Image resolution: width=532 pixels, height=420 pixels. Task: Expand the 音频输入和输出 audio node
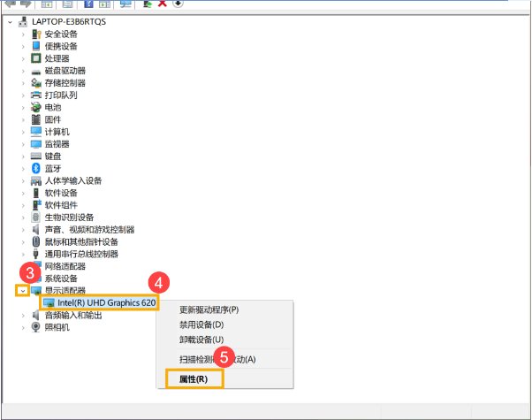[x=23, y=315]
